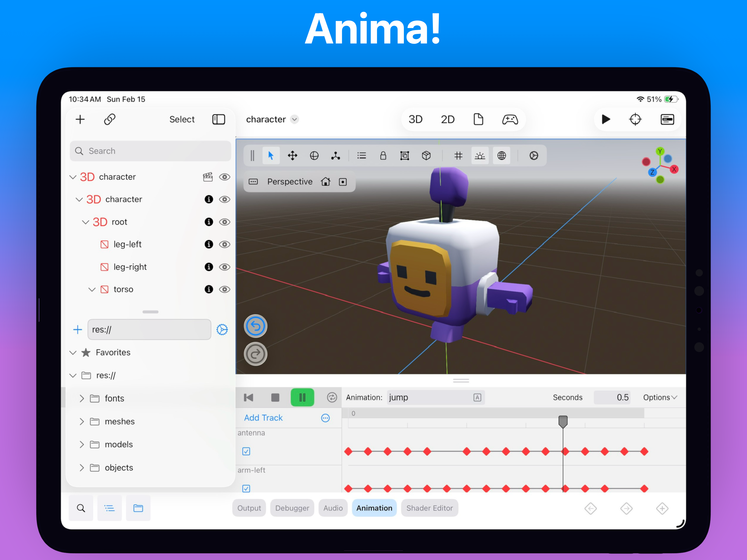Image resolution: width=747 pixels, height=560 pixels.
Task: Open the character scene dropdown
Action: coord(294,119)
